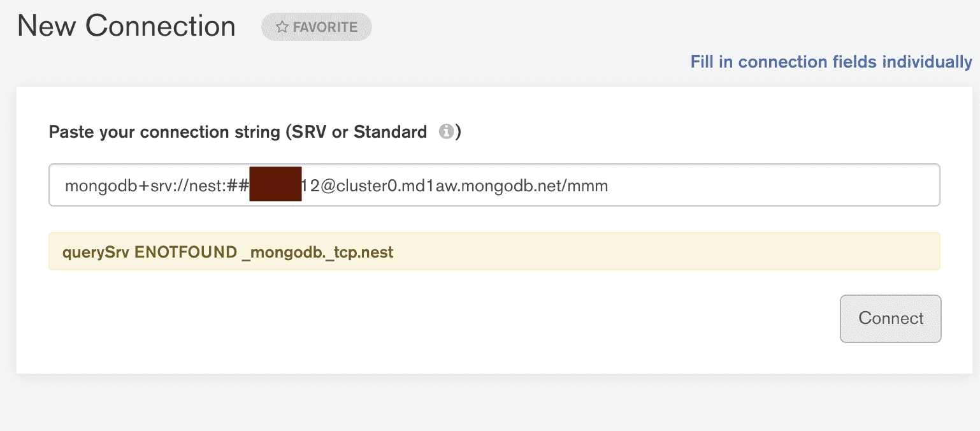This screenshot has width=980, height=431.
Task: Mark this connection as FAVORITE
Action: coord(317,27)
